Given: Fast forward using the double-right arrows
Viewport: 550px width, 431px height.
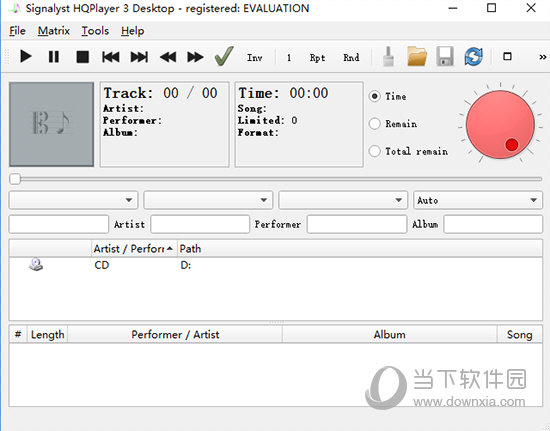Looking at the screenshot, I should (195, 57).
